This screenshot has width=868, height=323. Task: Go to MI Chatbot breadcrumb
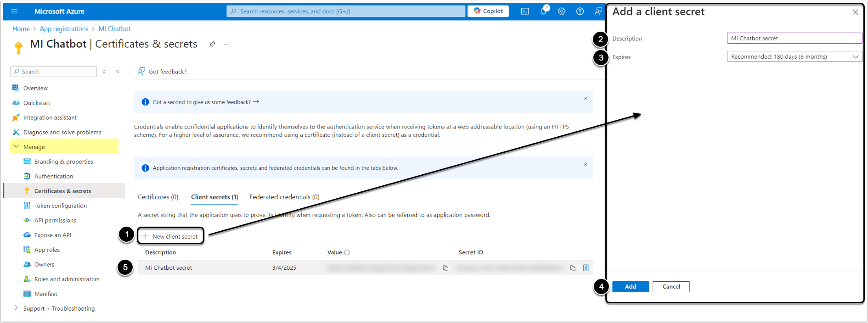[x=115, y=29]
